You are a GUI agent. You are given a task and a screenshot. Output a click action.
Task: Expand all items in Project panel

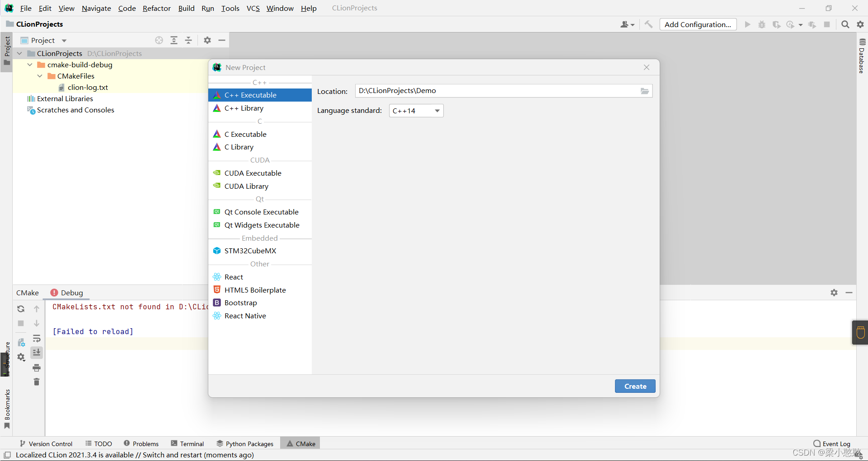[x=174, y=40]
